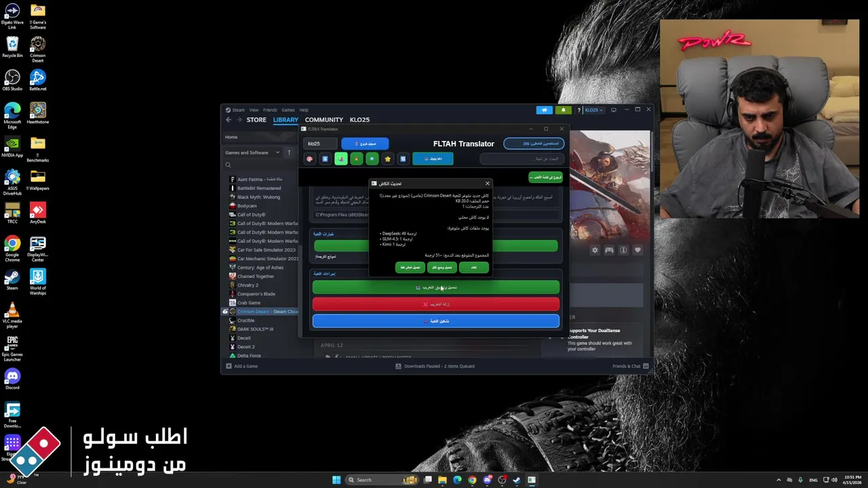
Task: Open Steam help question mark icon
Action: click(578, 110)
